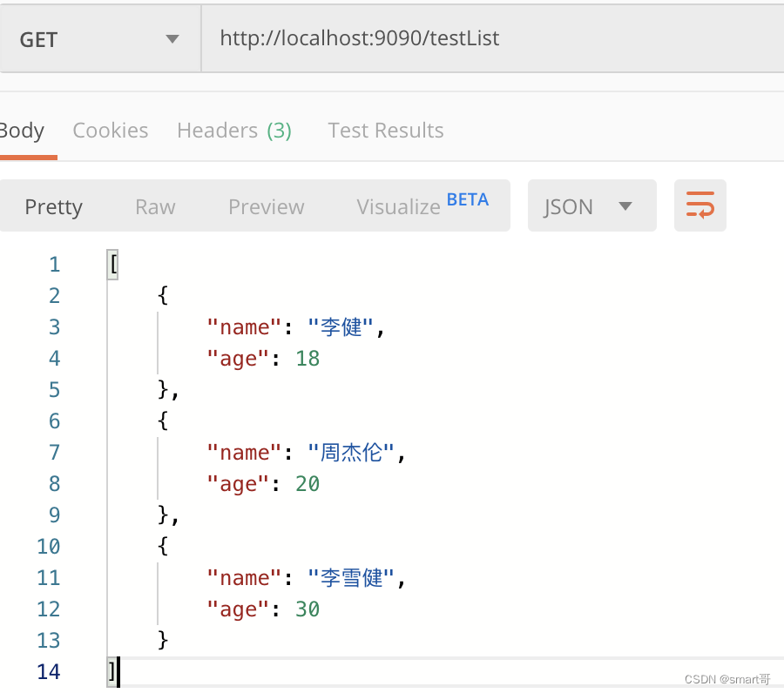Click the "age" key on line 12

pyautogui.click(x=239, y=609)
